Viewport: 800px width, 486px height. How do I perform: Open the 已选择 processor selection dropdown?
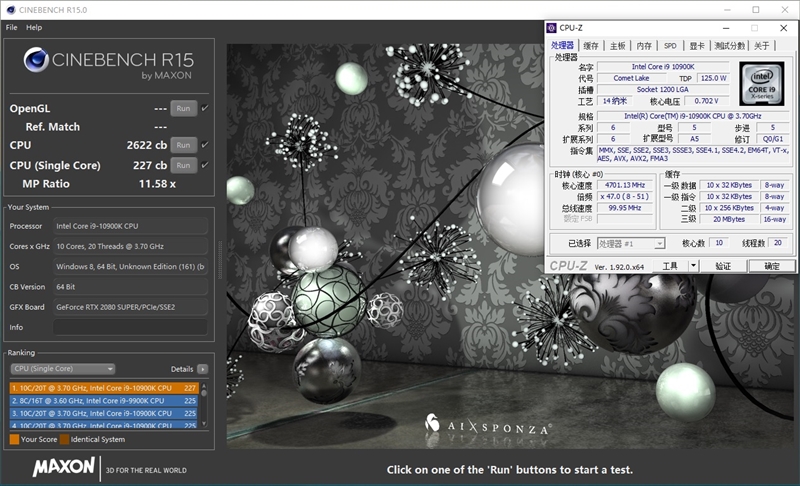631,243
